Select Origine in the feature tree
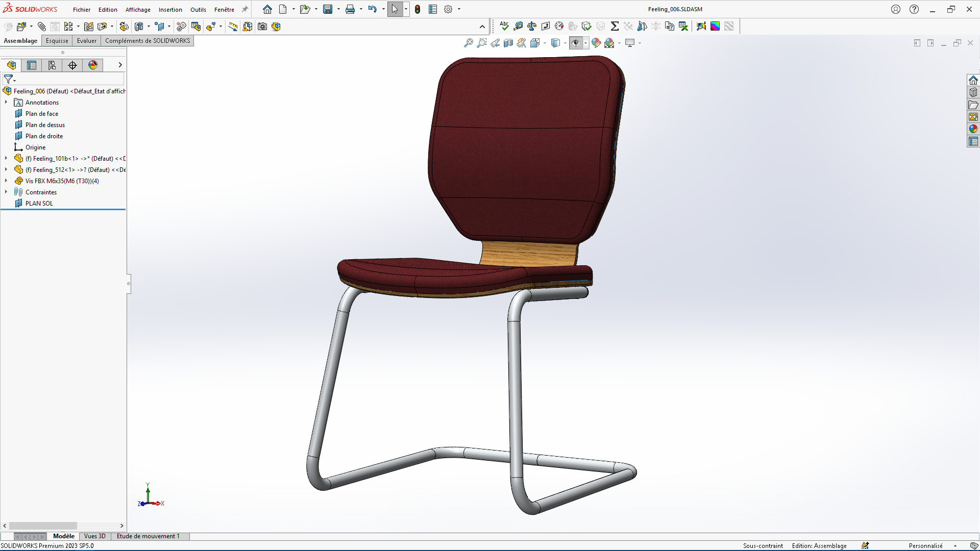 click(x=35, y=147)
